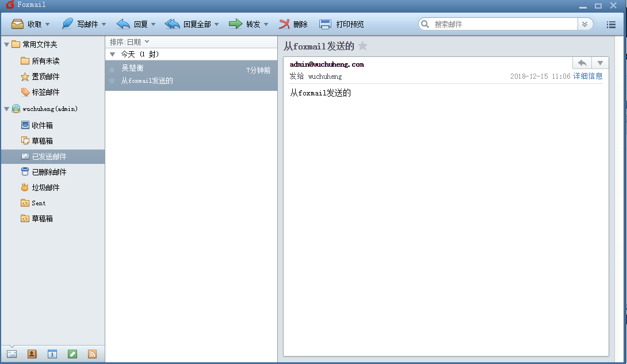The width and height of the screenshot is (627, 364).
Task: Click the 7分钟前 timestamp in message list
Action: tap(258, 70)
